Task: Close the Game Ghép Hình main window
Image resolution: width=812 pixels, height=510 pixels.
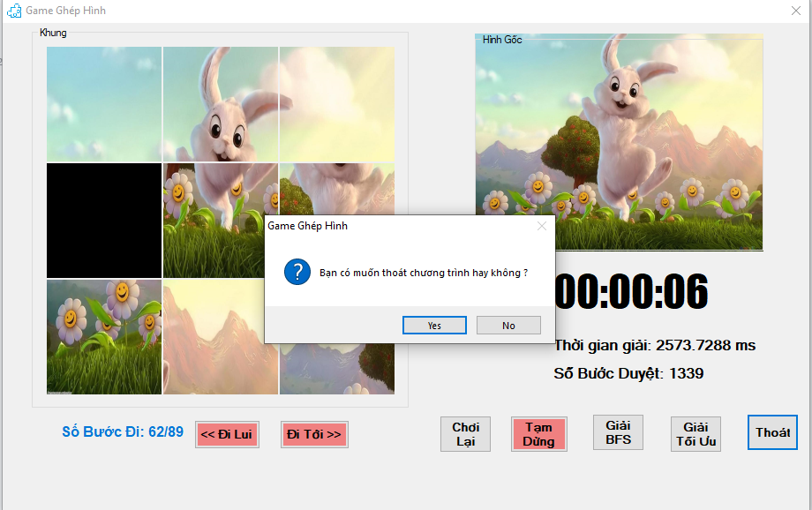Action: [796, 11]
